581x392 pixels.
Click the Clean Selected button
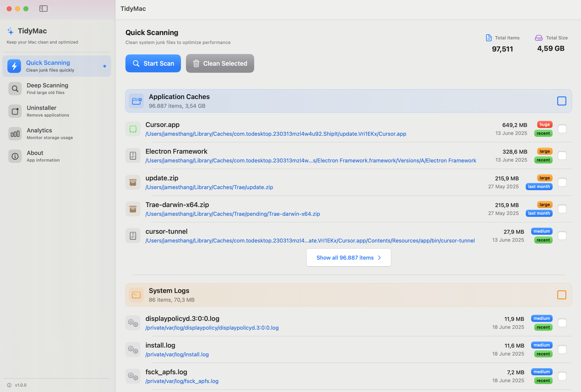[220, 63]
